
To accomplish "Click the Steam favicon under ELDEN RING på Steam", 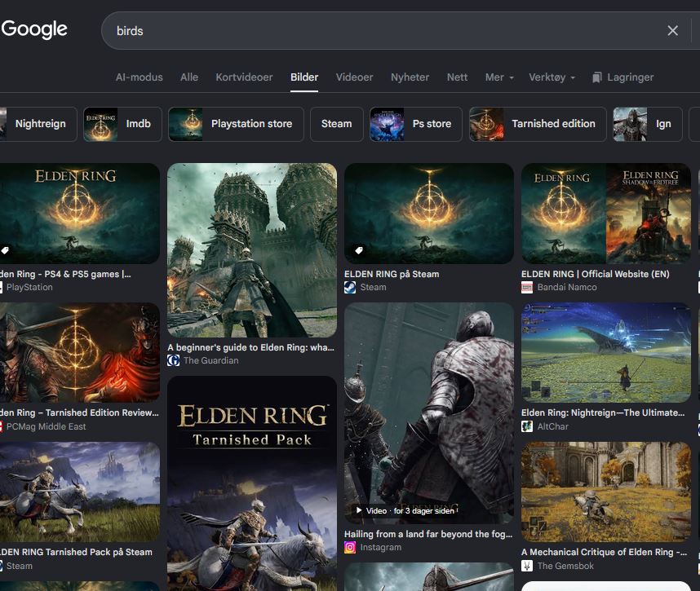I will (x=350, y=288).
